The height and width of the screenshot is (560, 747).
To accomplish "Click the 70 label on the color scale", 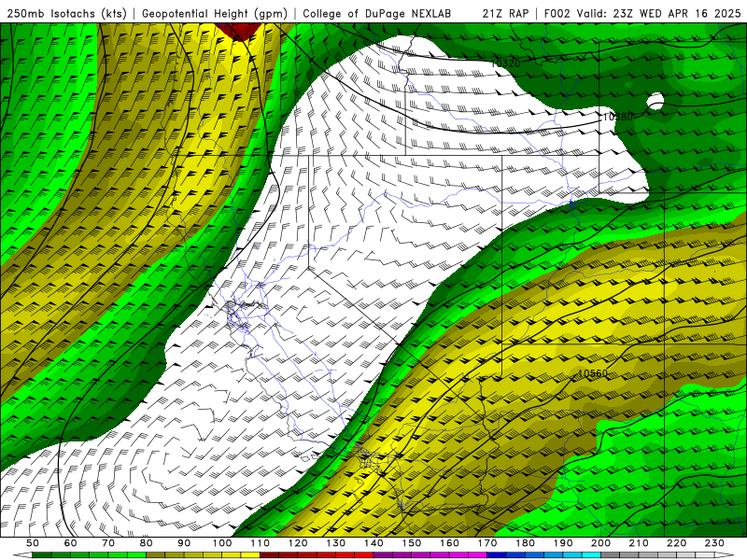I will (108, 543).
